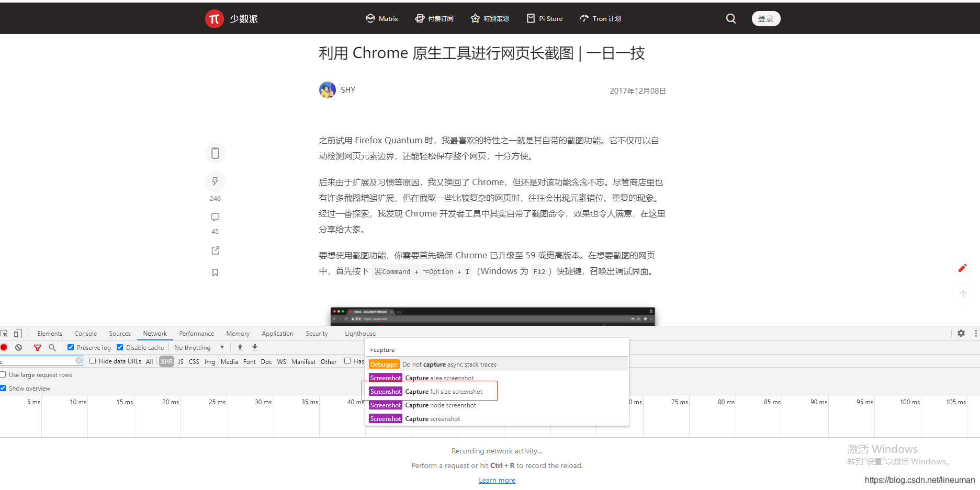Viewport: 980px width, 490px height.
Task: Click the 登录 login button
Action: [766, 19]
